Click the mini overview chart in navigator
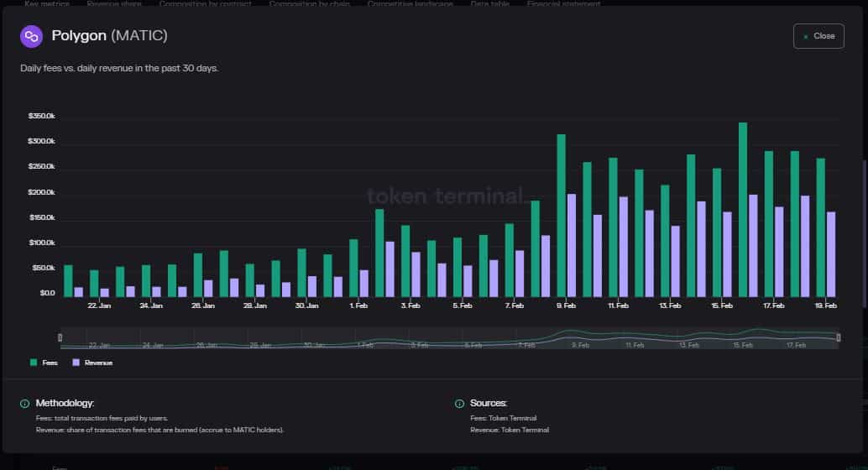868x470 pixels. click(x=449, y=338)
